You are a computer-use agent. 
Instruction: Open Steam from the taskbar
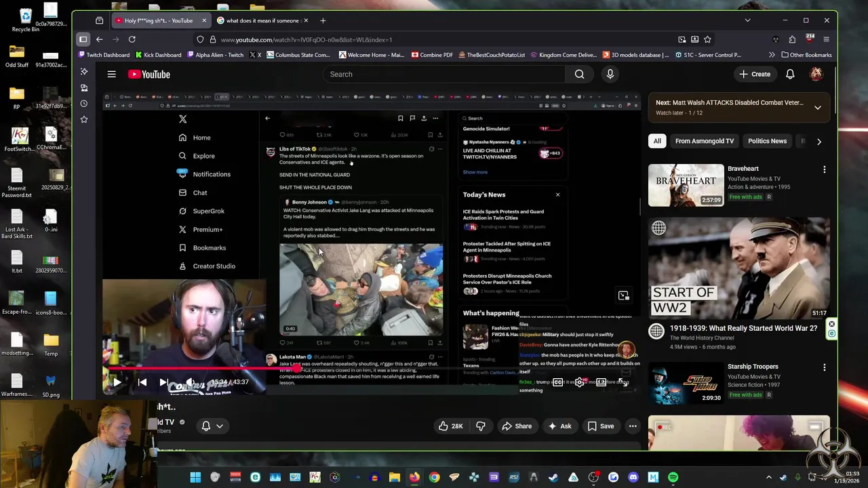(x=553, y=478)
